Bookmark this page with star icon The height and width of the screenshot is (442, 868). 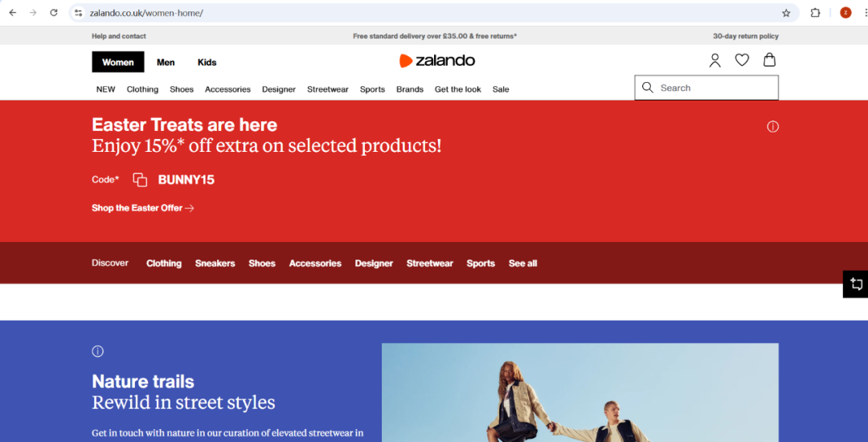coord(786,13)
